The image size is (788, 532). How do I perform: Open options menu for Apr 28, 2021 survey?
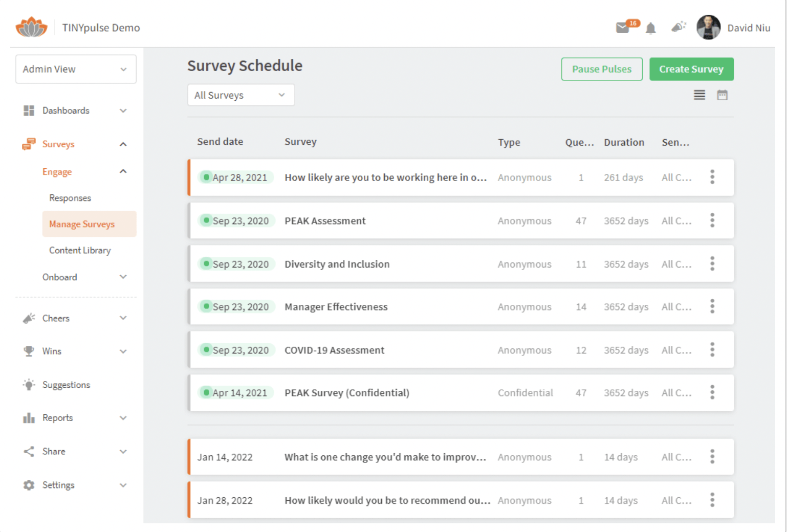(x=712, y=177)
